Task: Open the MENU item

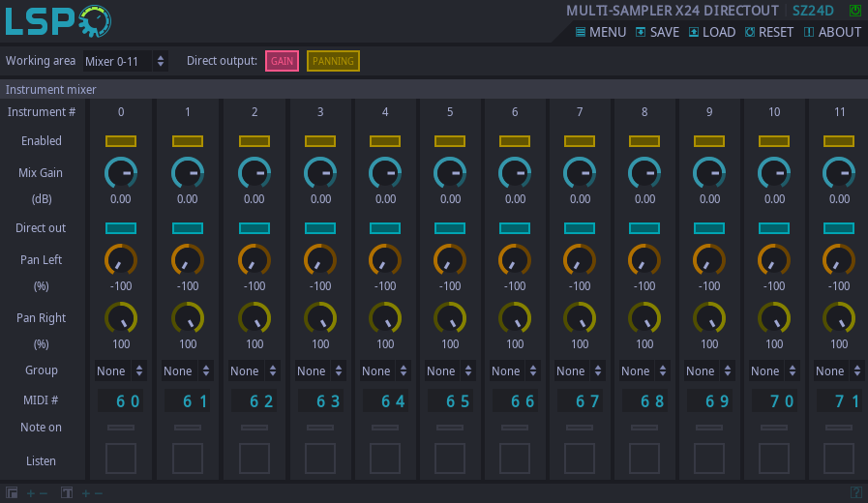Action: pos(601,32)
